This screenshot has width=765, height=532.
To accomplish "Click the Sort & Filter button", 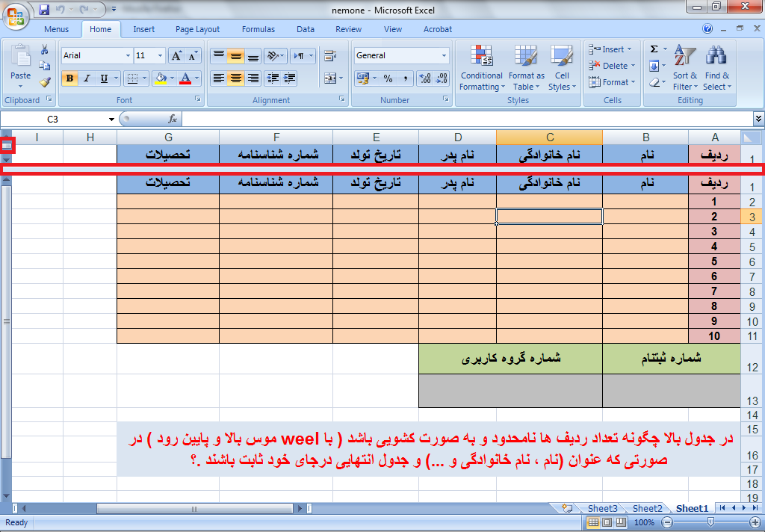I will click(x=684, y=71).
